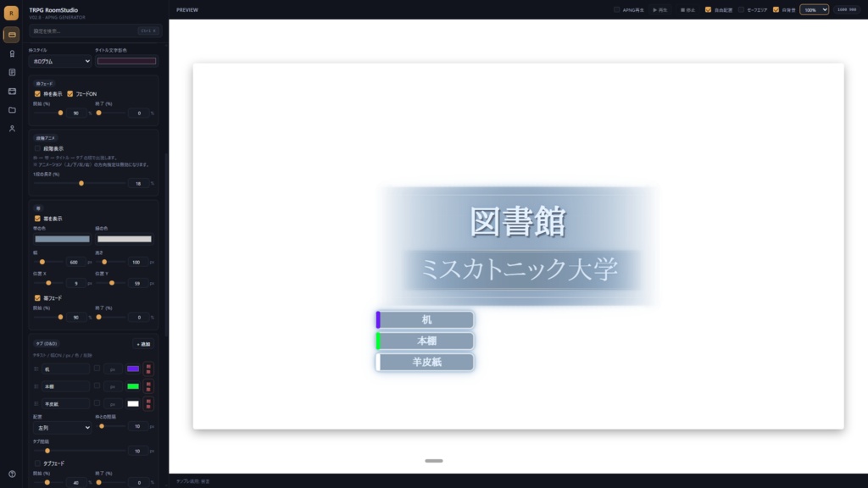Open the 100% zoom dropdown
Image resolution: width=868 pixels, height=488 pixels.
[815, 10]
